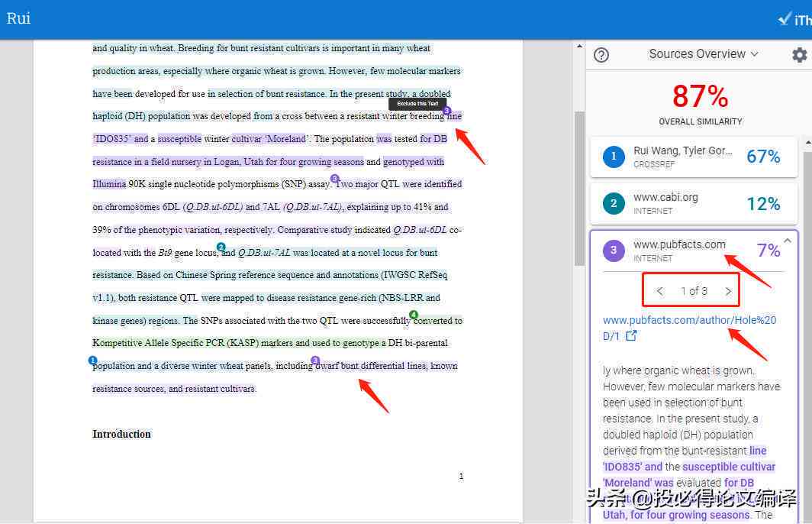Click the document scrollbar thumb
812x524 pixels.
click(x=579, y=189)
